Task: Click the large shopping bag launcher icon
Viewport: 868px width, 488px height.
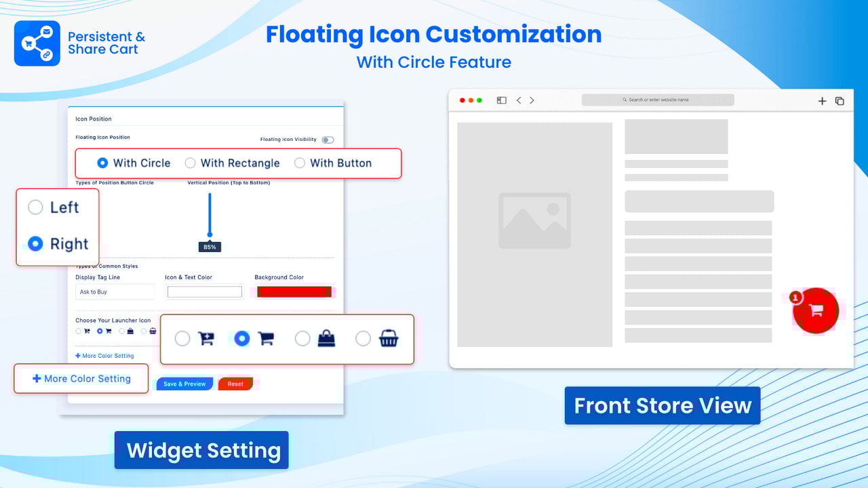Action: (327, 338)
